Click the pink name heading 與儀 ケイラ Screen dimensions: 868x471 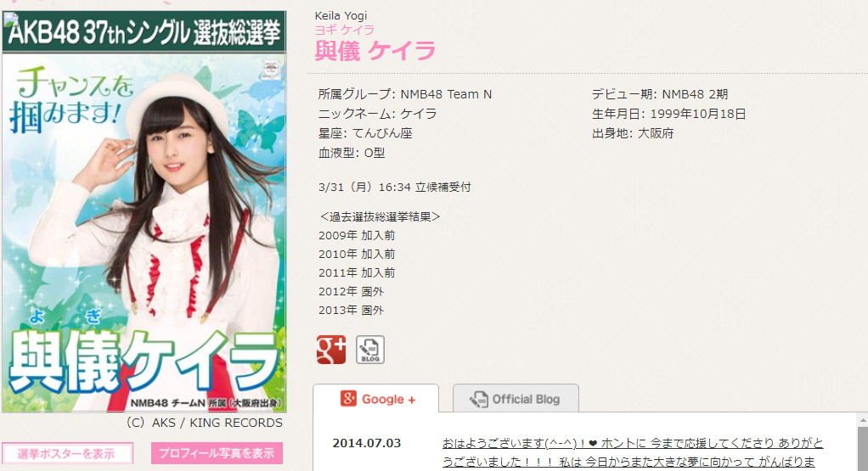375,51
